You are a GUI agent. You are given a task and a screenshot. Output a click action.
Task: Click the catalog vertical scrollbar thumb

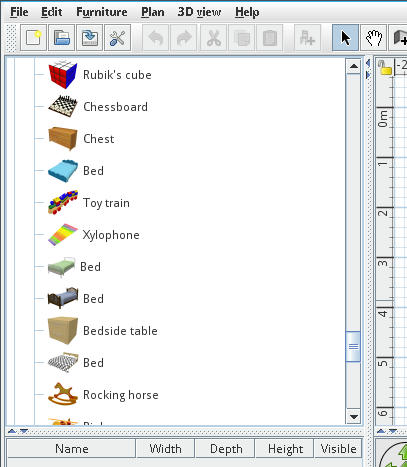pos(354,347)
